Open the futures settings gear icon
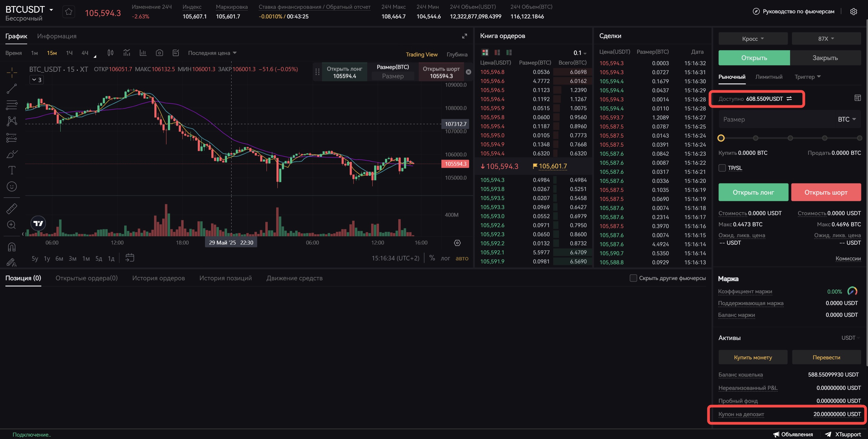868x439 pixels. coord(853,11)
